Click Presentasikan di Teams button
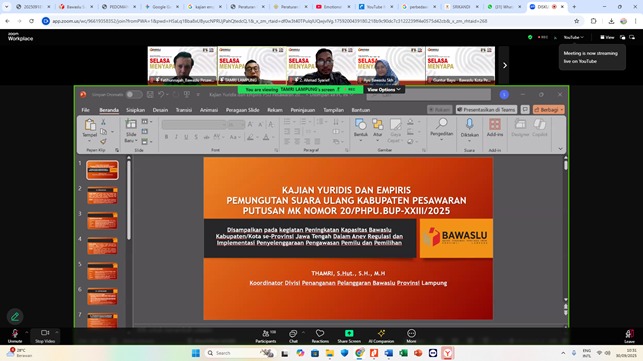 [x=486, y=110]
